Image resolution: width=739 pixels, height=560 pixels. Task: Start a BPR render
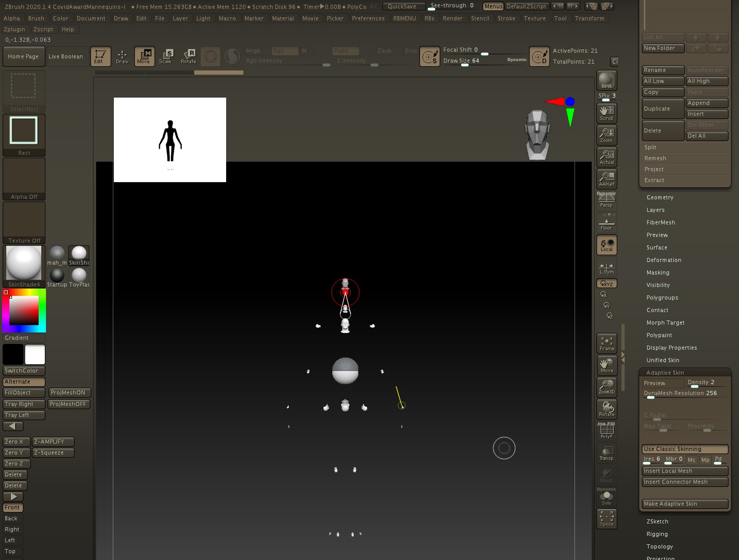[606, 81]
